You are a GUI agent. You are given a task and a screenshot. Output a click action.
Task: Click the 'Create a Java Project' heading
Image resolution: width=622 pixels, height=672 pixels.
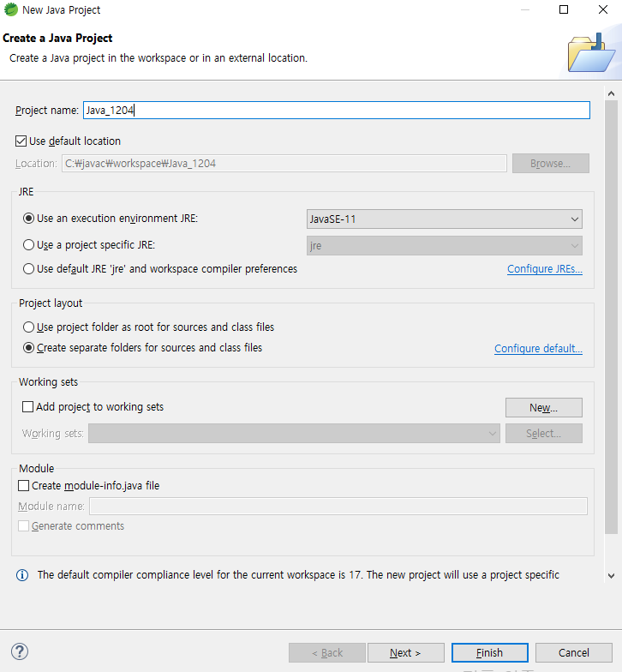pyautogui.click(x=57, y=38)
